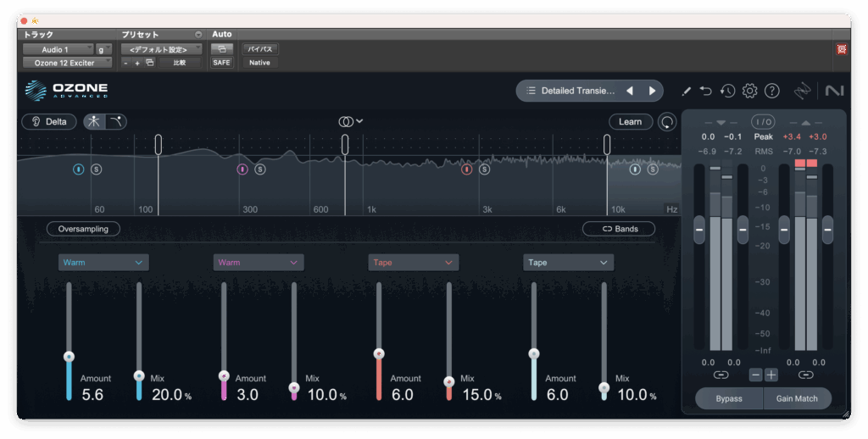Open the Detailed Transients preset list

pos(568,91)
